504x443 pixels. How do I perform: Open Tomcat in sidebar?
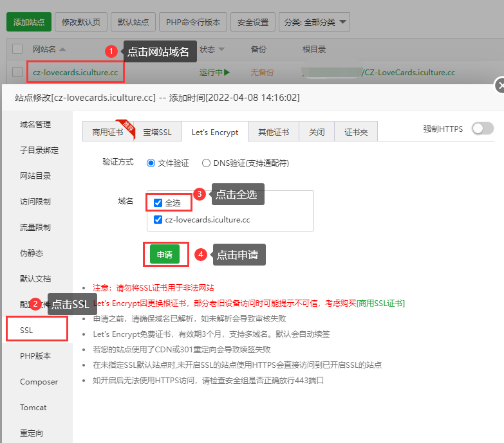coord(33,408)
